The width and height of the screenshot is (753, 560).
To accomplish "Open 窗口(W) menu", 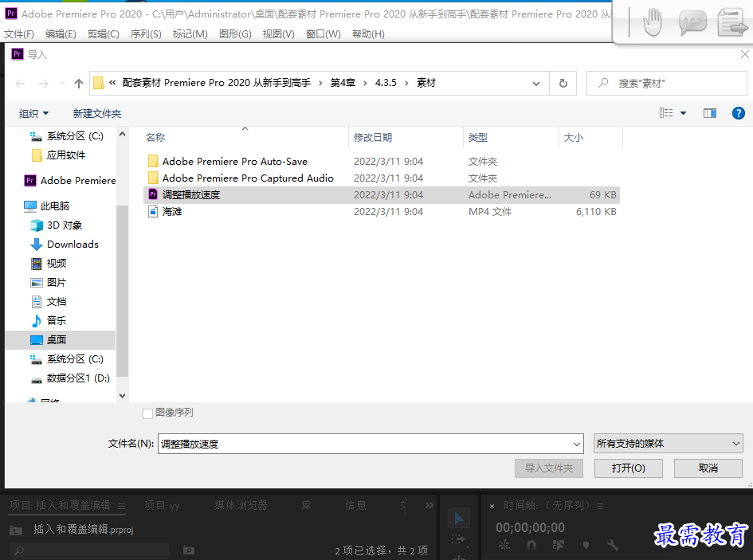I will (x=324, y=34).
